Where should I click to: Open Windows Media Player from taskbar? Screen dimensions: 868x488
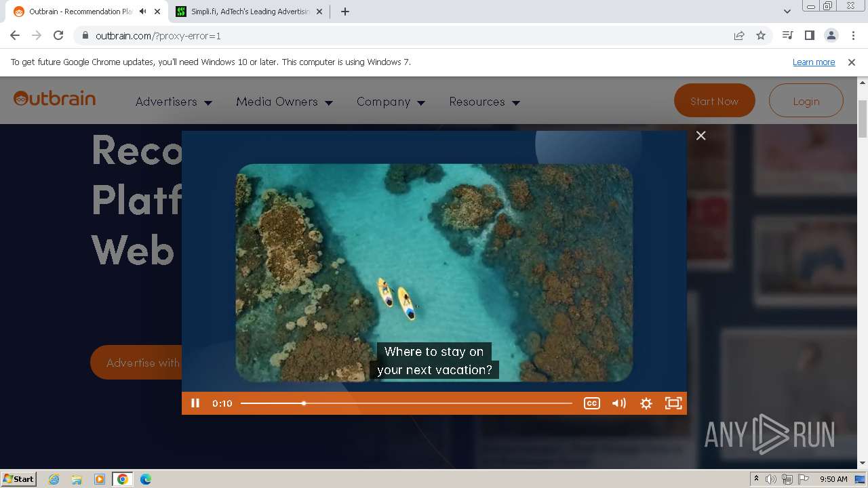tap(100, 479)
